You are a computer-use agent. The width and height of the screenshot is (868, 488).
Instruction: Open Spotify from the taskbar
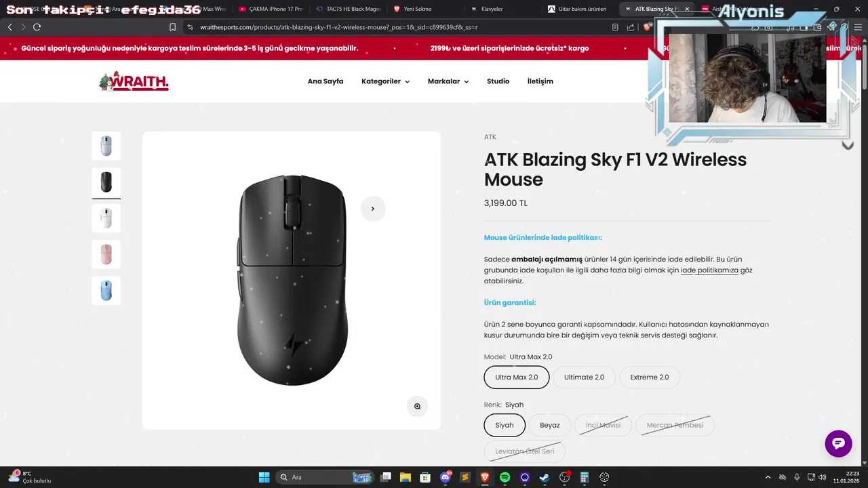coord(505,477)
